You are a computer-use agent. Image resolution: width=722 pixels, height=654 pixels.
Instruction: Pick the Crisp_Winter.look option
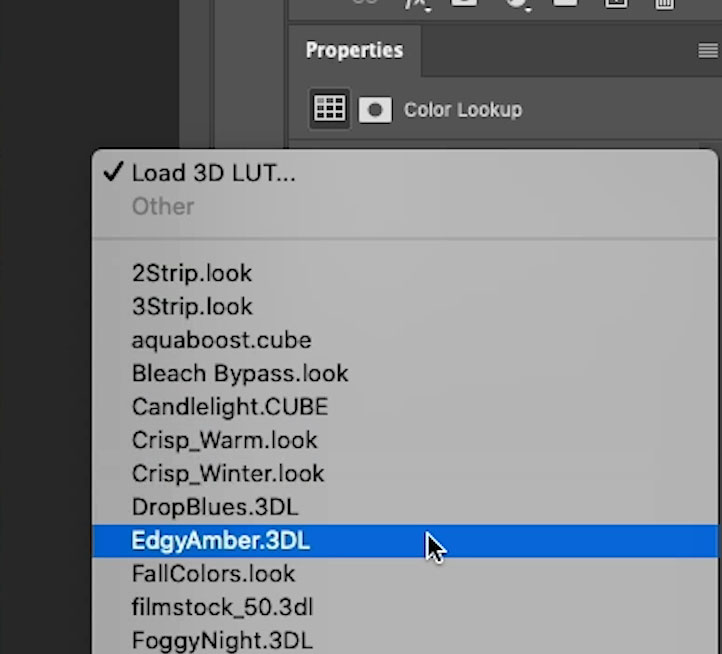[228, 473]
